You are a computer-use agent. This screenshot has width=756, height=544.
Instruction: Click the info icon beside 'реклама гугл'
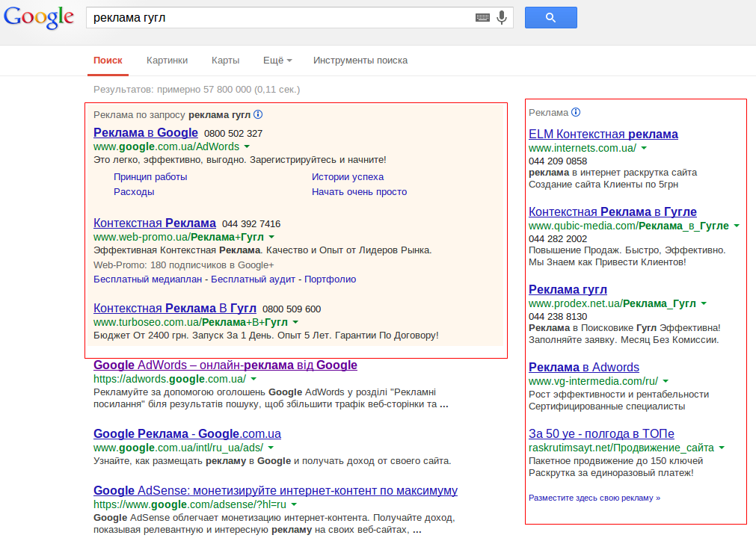258,114
